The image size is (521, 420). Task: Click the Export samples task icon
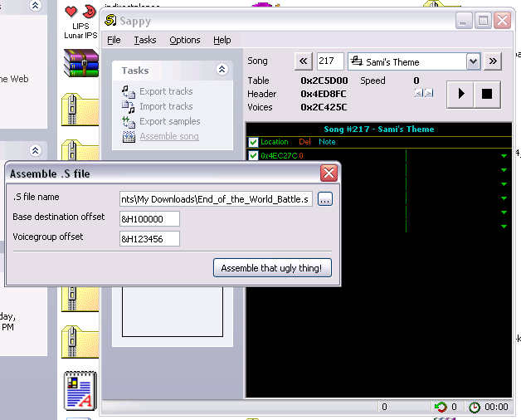(129, 122)
